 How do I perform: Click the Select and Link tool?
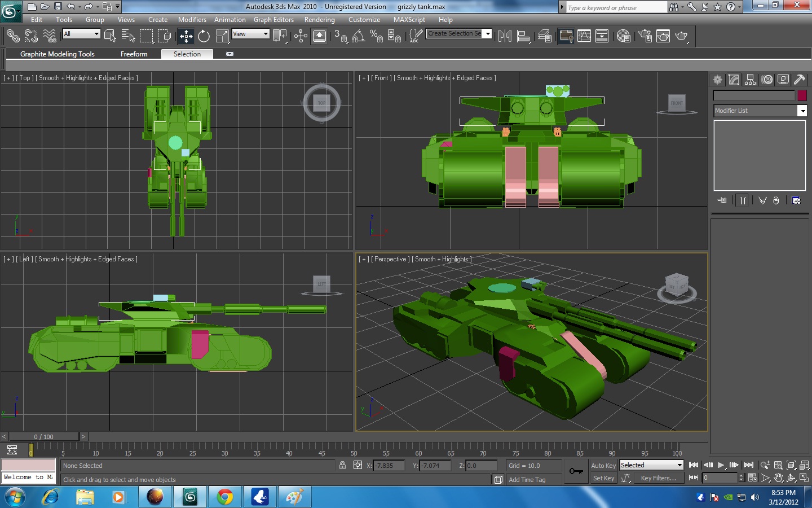pos(13,36)
